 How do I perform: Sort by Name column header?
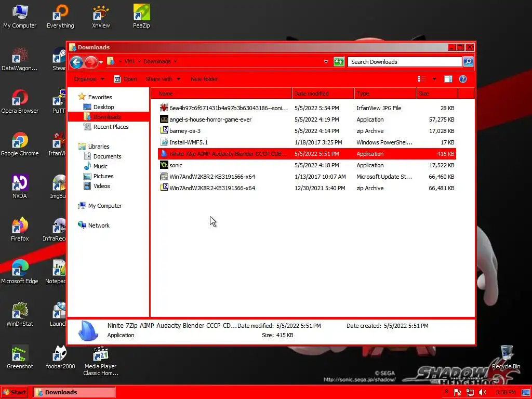coord(221,94)
